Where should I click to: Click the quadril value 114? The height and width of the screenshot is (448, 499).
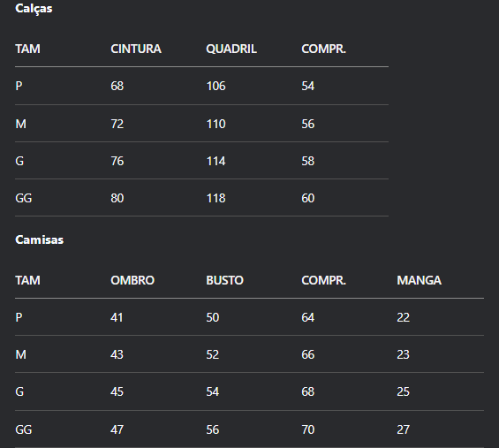click(215, 161)
